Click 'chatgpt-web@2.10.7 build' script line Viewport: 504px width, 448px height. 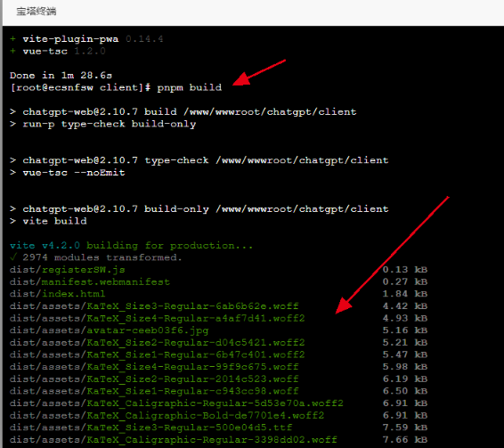pos(183,111)
